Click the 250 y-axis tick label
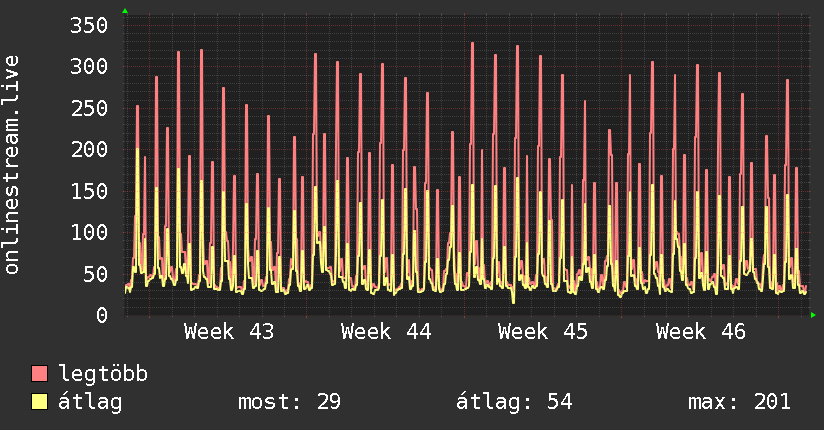Image resolution: width=824 pixels, height=430 pixels. [x=89, y=108]
